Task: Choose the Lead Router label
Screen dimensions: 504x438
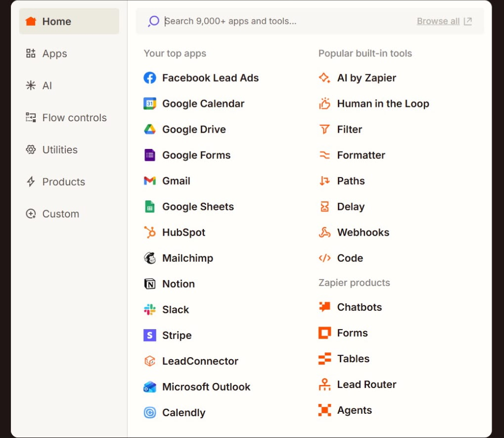Action: 367,384
